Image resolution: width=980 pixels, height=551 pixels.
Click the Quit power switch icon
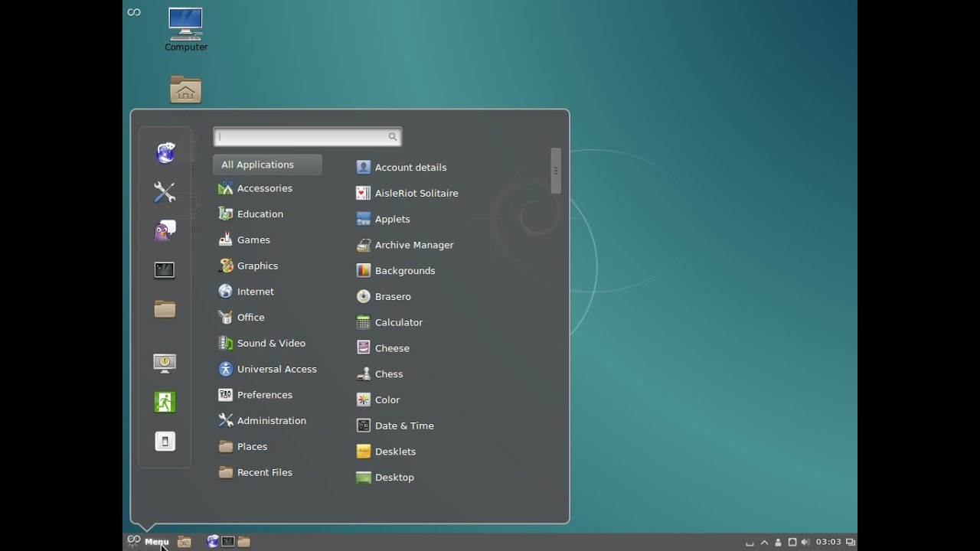[165, 442]
